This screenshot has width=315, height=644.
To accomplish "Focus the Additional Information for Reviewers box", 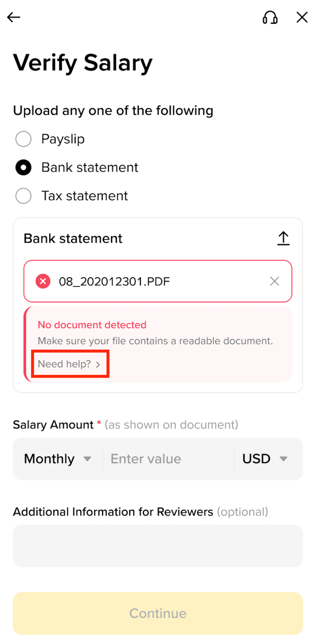I will click(x=158, y=546).
